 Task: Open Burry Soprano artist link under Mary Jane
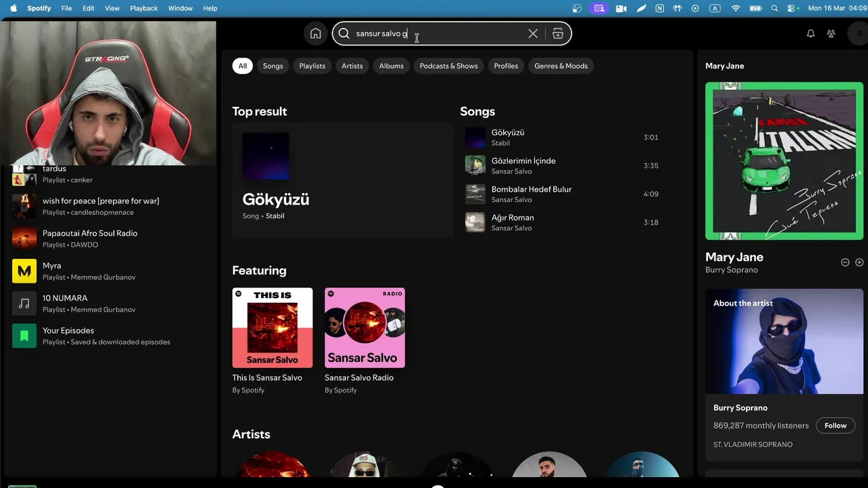pos(732,270)
